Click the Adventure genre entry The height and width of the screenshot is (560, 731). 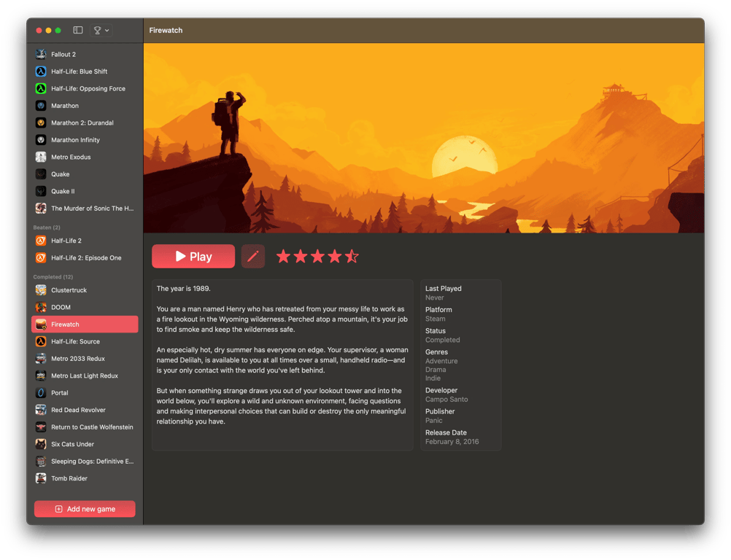[x=441, y=361]
